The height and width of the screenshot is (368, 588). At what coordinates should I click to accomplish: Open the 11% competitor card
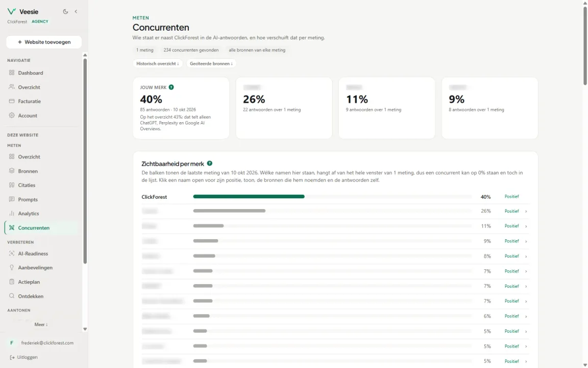point(386,108)
